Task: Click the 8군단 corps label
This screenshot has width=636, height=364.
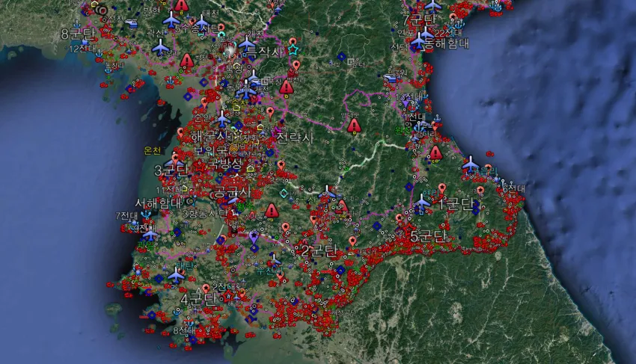Action: (78, 34)
